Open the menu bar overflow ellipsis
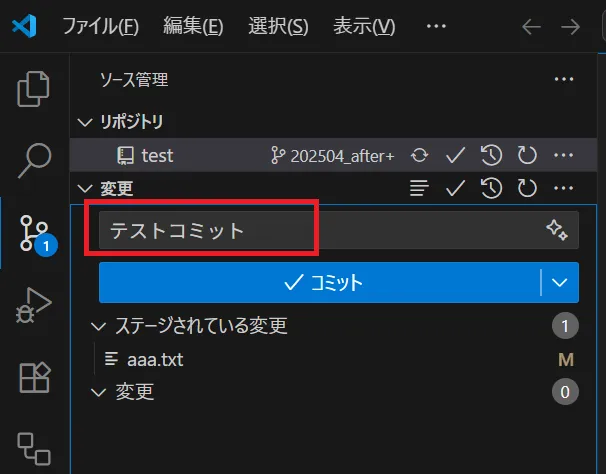This screenshot has height=474, width=606. point(436,26)
